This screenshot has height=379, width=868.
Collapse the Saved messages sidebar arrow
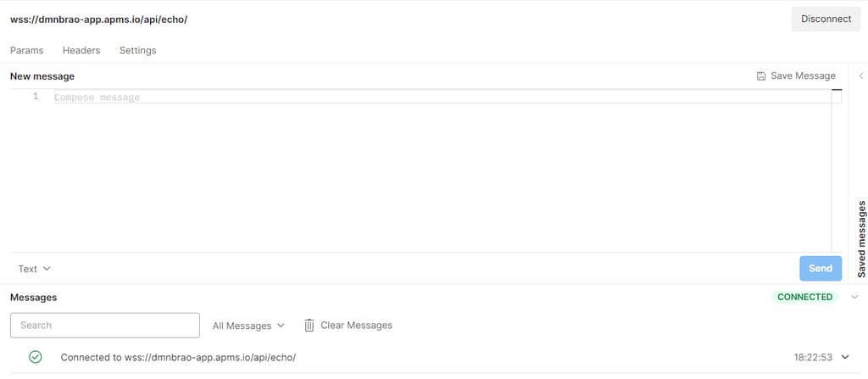(x=861, y=76)
